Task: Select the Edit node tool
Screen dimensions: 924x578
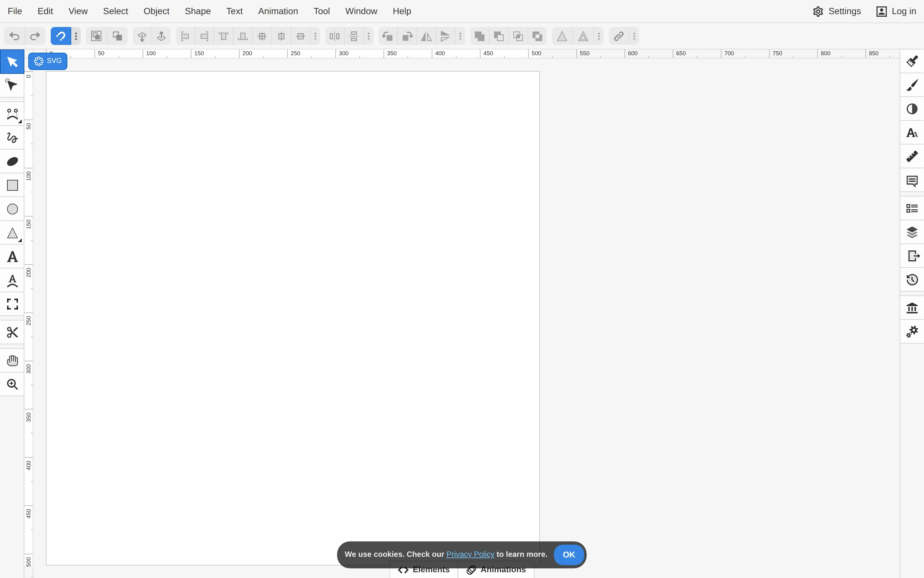Action: click(x=12, y=85)
